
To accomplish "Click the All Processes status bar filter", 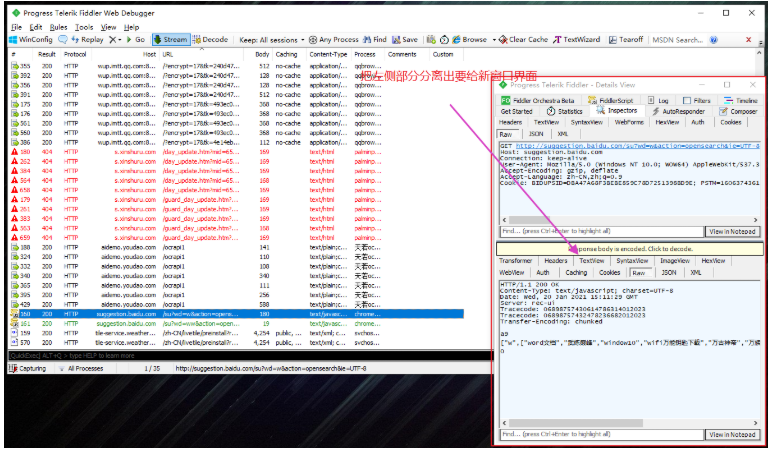I will click(81, 368).
